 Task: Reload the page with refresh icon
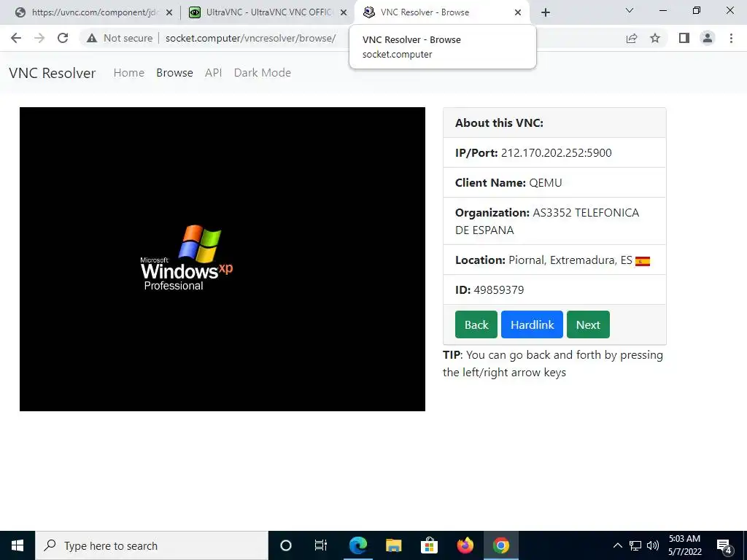63,38
